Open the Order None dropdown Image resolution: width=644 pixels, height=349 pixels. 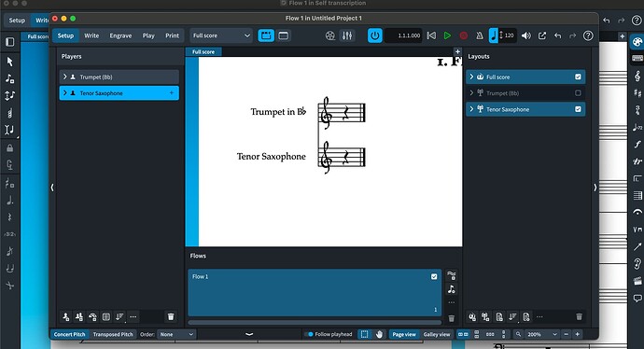tap(176, 334)
